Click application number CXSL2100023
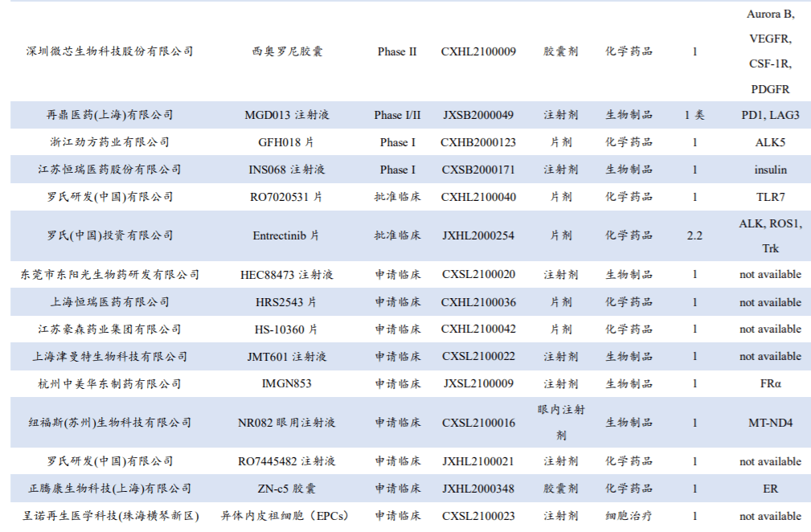This screenshot has width=811, height=532. [478, 516]
